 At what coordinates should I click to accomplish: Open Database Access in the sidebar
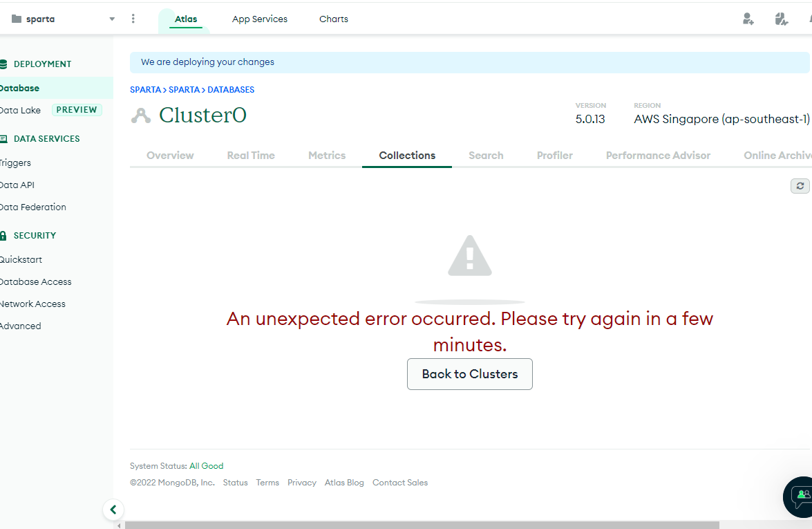coord(36,282)
